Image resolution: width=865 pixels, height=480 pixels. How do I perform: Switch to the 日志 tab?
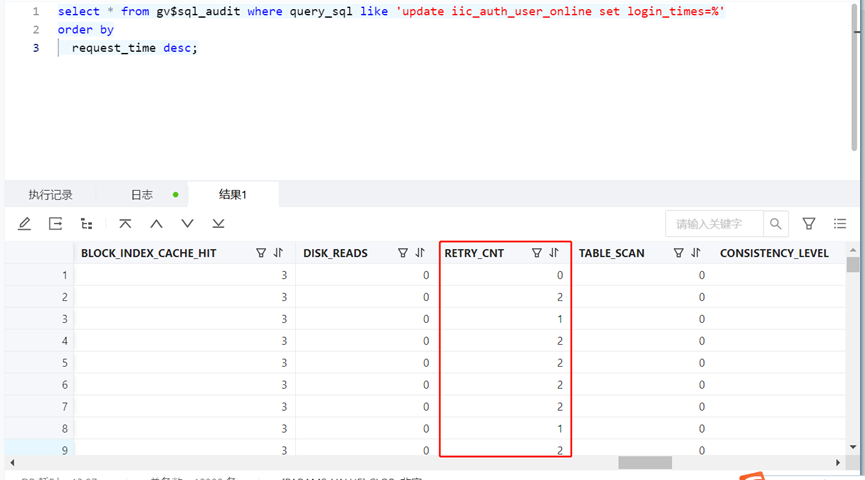coord(142,195)
